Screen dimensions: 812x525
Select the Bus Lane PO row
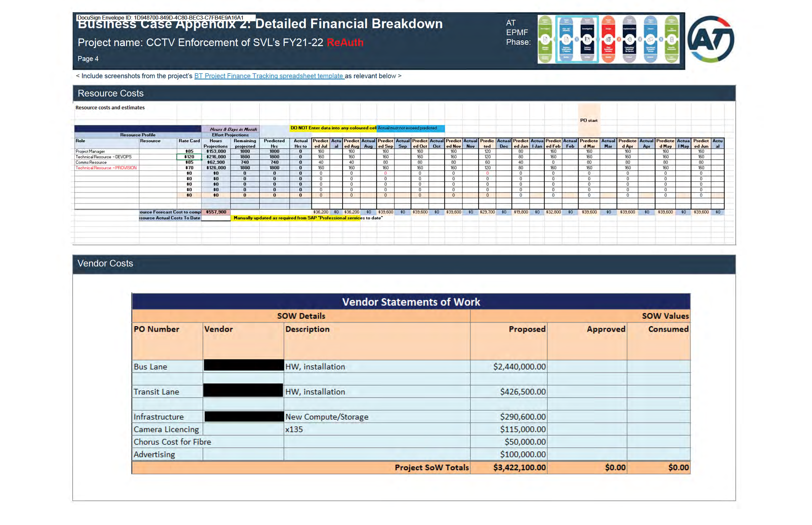click(x=151, y=367)
